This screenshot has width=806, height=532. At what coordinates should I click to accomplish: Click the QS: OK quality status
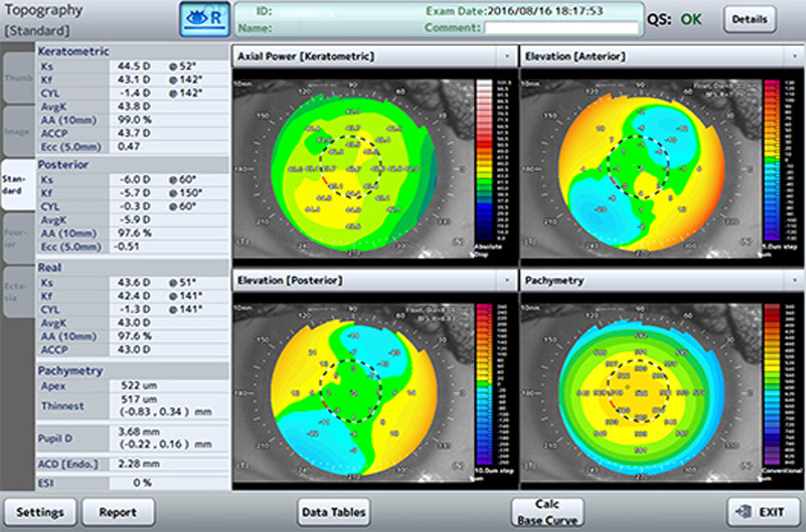tap(674, 19)
